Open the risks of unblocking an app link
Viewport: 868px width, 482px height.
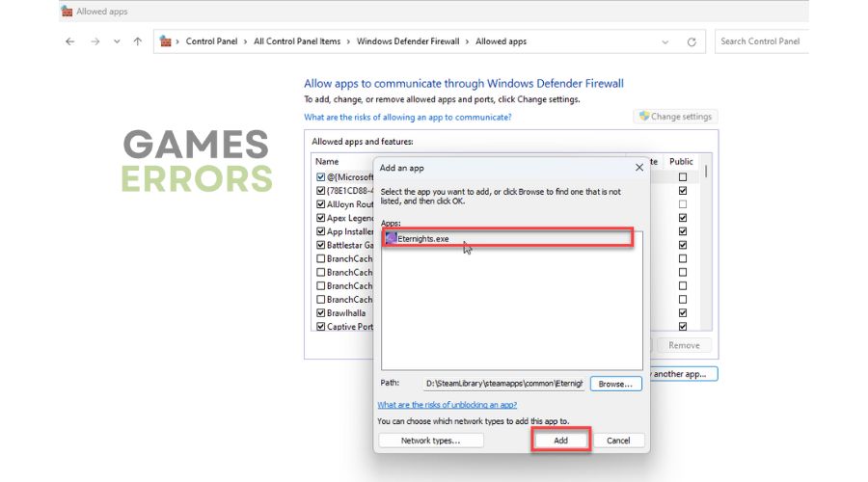point(448,405)
